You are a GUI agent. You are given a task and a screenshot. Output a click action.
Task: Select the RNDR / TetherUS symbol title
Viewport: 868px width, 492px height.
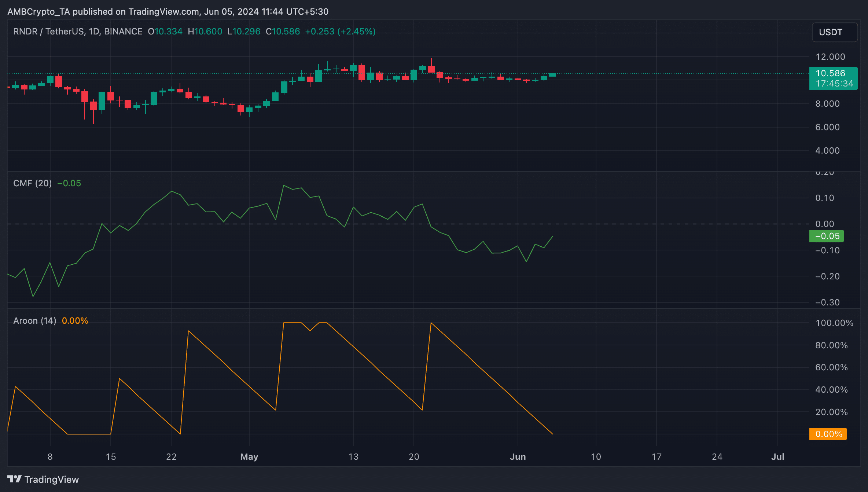78,32
